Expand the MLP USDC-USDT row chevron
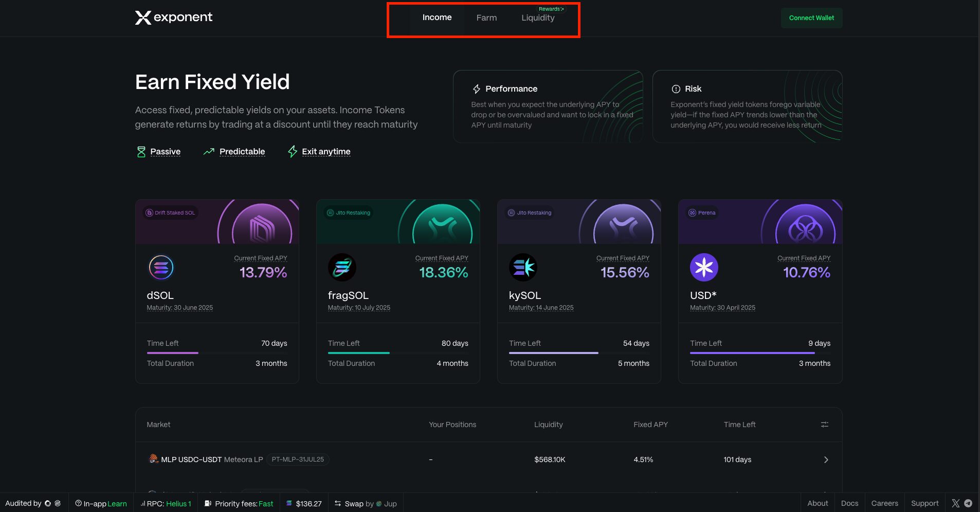 point(826,460)
